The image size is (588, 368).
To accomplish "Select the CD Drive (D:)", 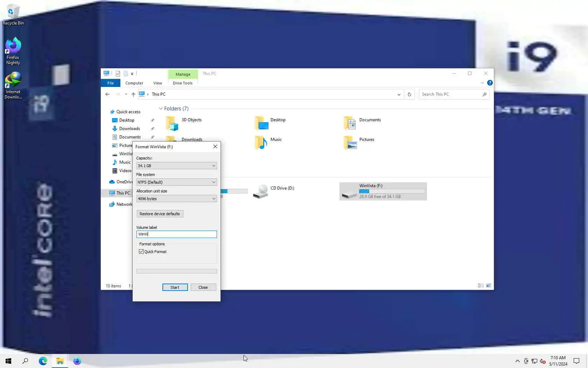I will [274, 191].
